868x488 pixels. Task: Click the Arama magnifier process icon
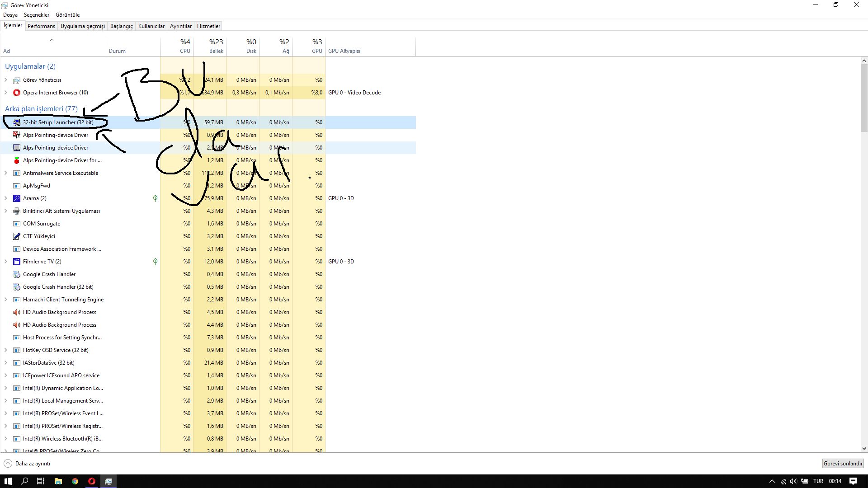(x=17, y=198)
